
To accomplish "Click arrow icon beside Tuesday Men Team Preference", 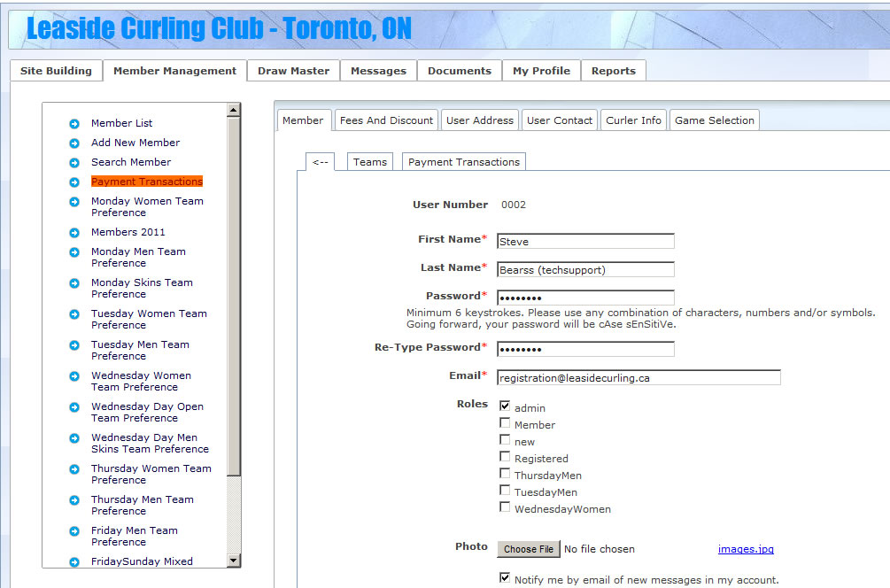I will [74, 345].
